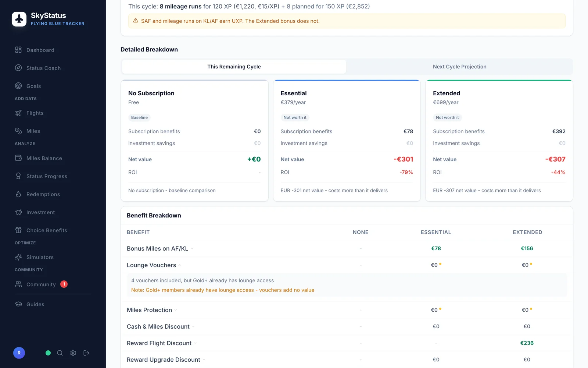
Task: Click the -79% ROI value
Action: pos(406,172)
